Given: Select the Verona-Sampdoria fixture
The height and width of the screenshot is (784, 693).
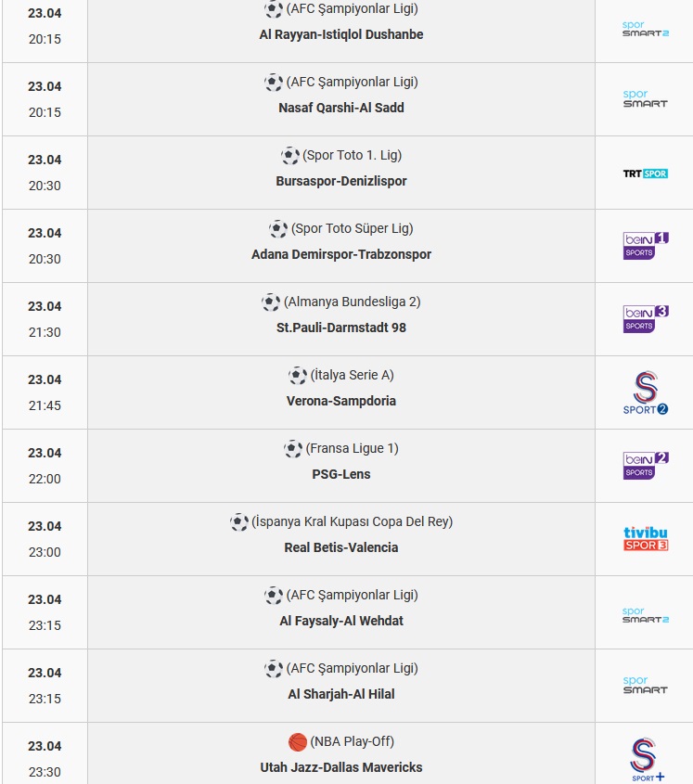Looking at the screenshot, I should (341, 401).
